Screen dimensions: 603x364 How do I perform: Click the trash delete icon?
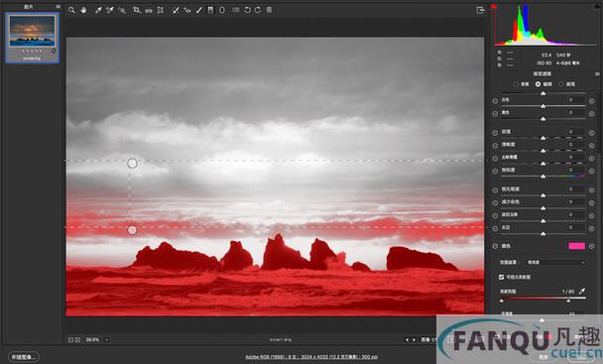(x=269, y=10)
